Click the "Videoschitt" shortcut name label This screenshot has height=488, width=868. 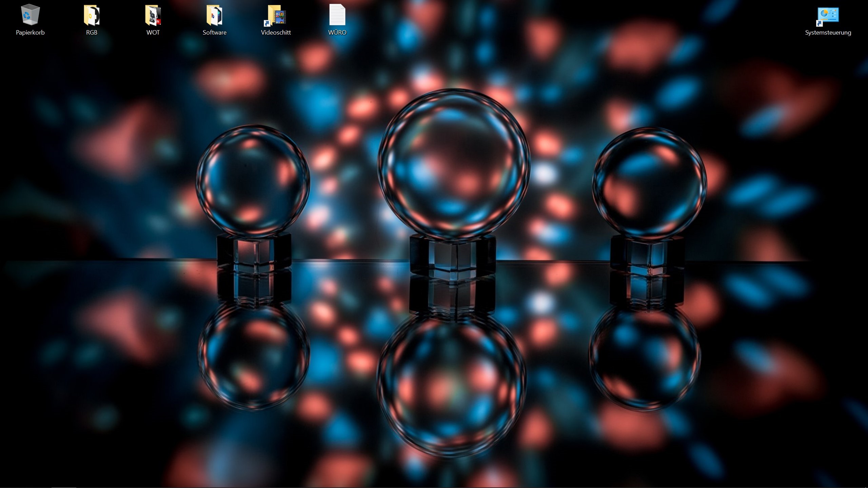276,33
